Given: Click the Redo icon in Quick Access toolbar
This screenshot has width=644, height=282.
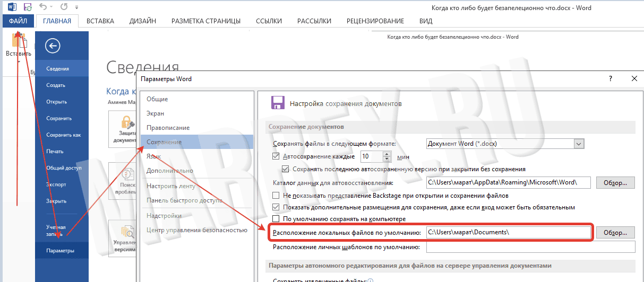Looking at the screenshot, I should point(64,7).
